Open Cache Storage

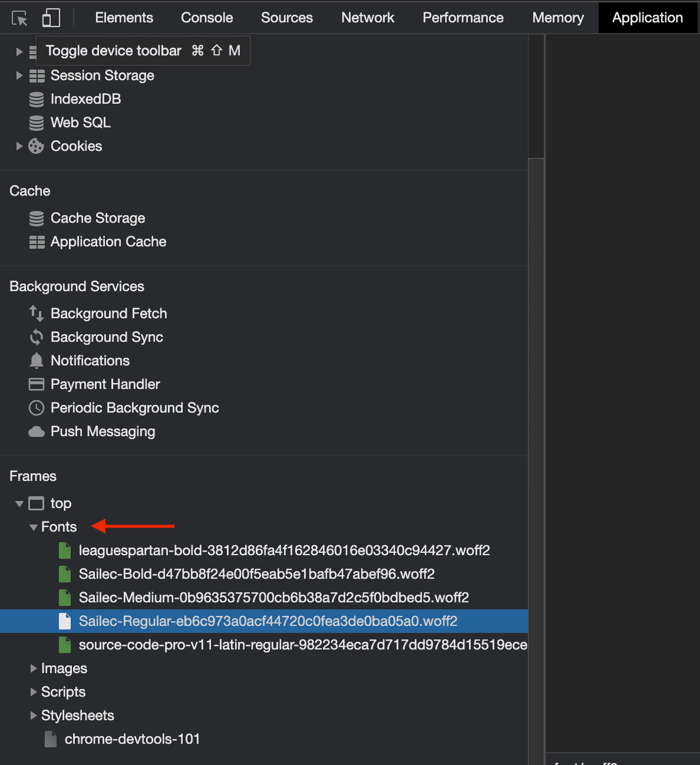[x=98, y=218]
